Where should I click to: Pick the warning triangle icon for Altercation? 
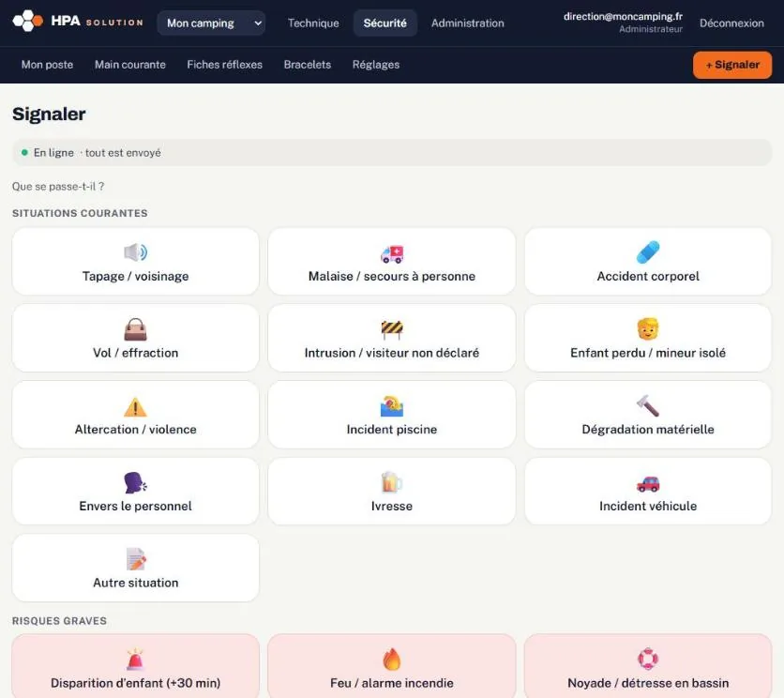click(135, 406)
